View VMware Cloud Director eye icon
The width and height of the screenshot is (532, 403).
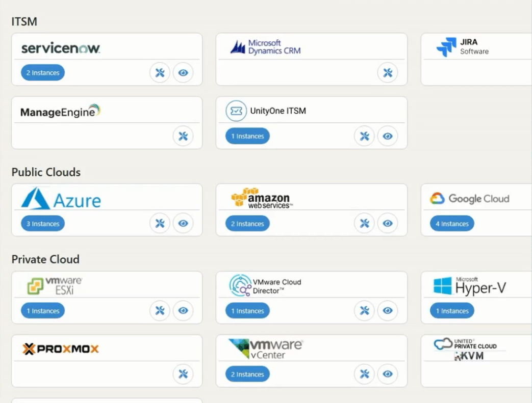click(x=388, y=310)
